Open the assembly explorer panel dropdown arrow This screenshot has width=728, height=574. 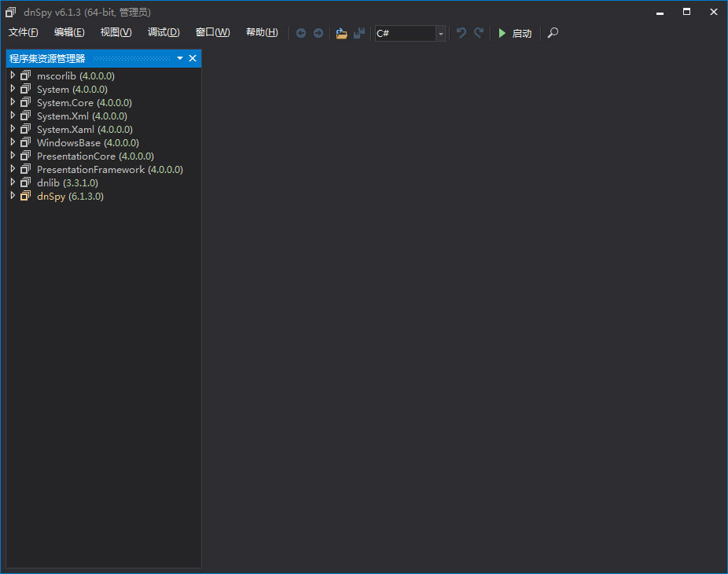179,58
